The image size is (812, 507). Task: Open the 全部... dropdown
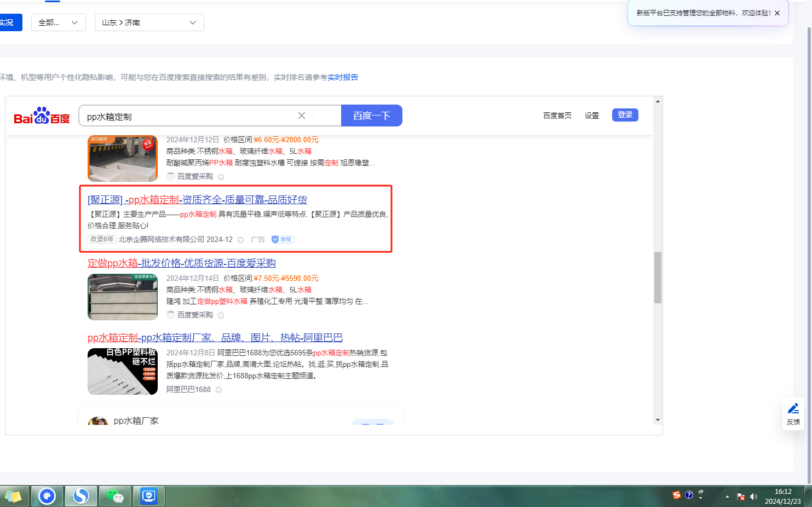tap(59, 22)
